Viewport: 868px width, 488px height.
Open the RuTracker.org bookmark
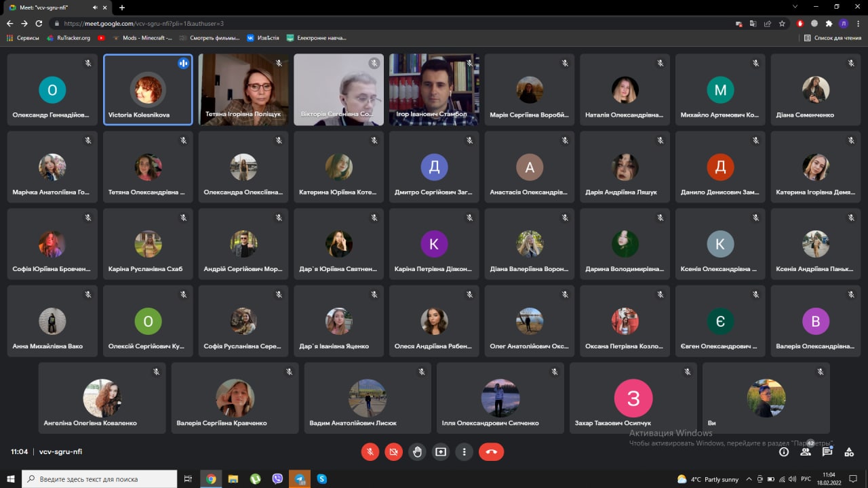point(69,38)
